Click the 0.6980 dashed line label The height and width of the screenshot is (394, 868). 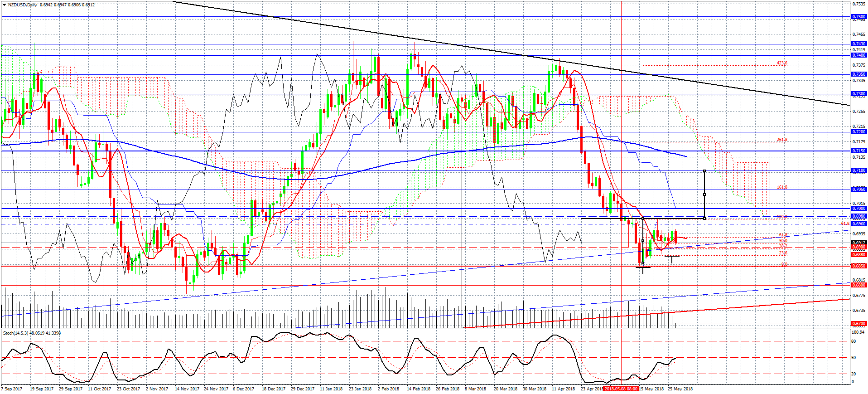[x=859, y=216]
